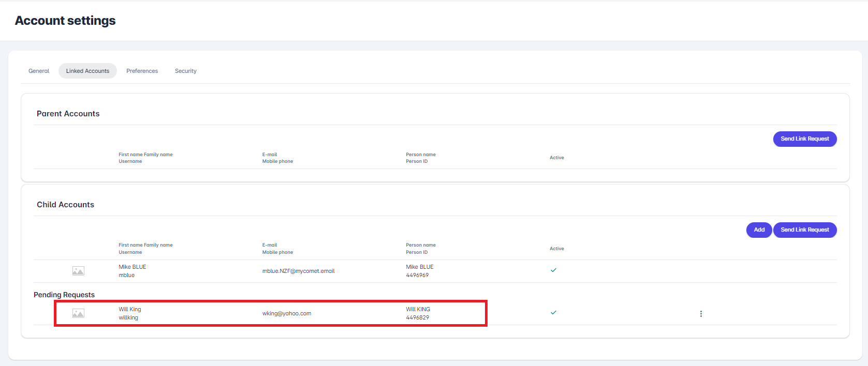This screenshot has height=366, width=868.
Task: Click Send Link Request under Parent Accounts
Action: (x=804, y=139)
